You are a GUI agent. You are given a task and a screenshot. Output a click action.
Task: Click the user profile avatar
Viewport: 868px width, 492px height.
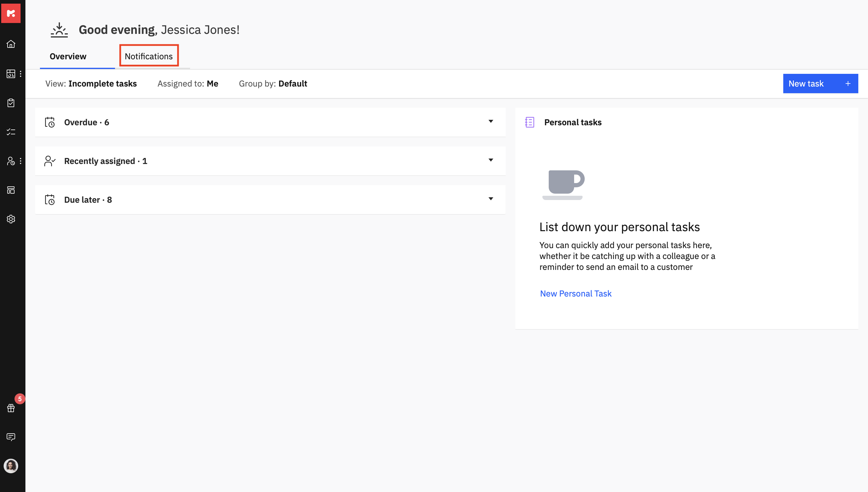(11, 466)
